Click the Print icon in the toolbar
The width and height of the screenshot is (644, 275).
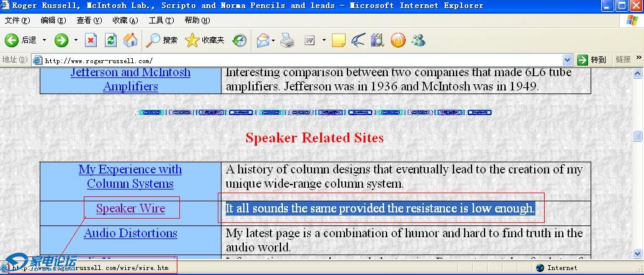pos(287,40)
